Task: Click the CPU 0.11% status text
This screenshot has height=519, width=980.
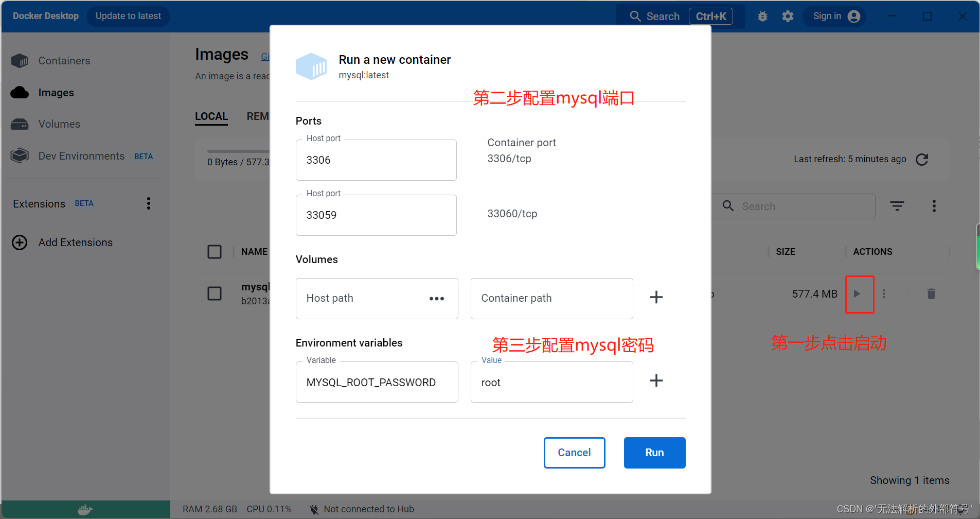Action: coord(269,509)
